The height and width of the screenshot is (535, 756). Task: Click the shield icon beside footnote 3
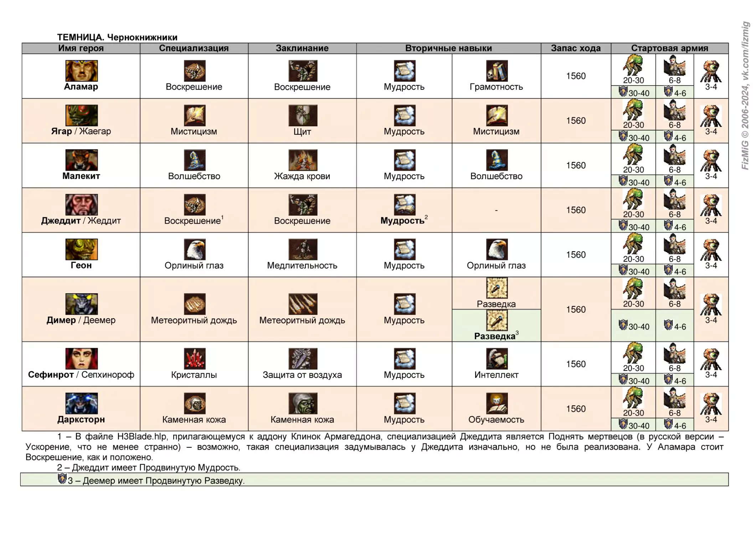point(62,479)
